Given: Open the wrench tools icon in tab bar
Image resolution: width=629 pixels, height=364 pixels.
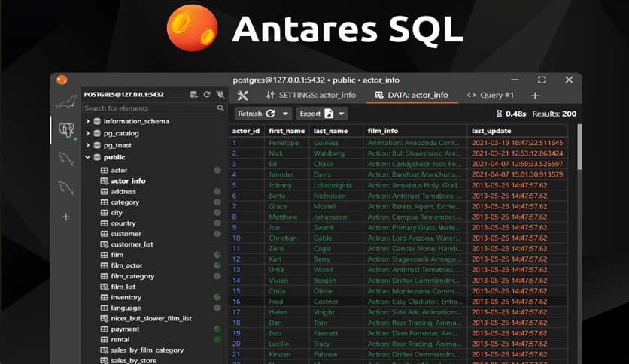Looking at the screenshot, I should 242,96.
